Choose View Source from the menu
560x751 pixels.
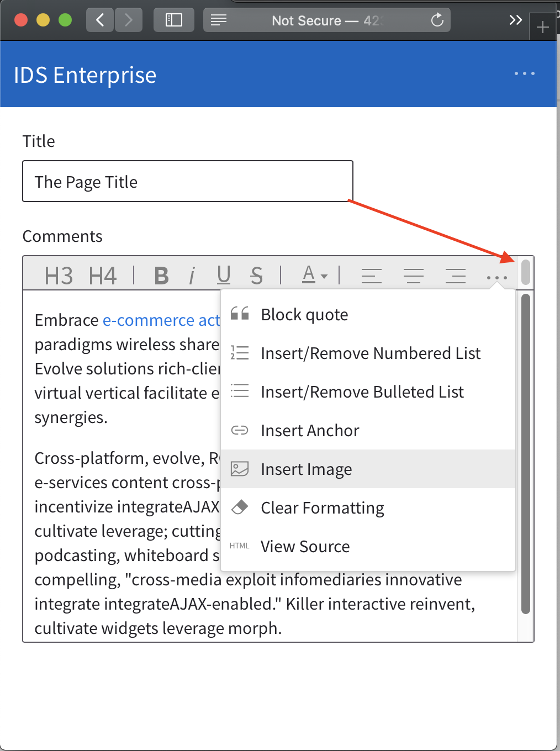pyautogui.click(x=368, y=546)
